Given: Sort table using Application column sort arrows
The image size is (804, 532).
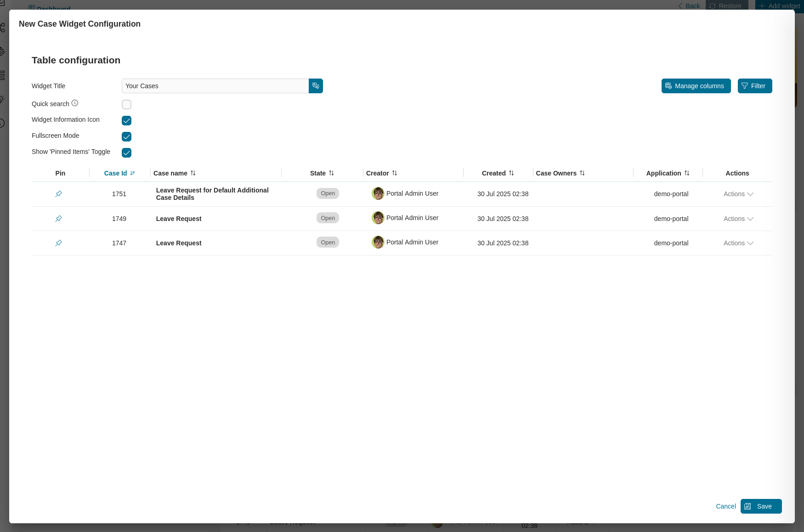Looking at the screenshot, I should tap(686, 173).
